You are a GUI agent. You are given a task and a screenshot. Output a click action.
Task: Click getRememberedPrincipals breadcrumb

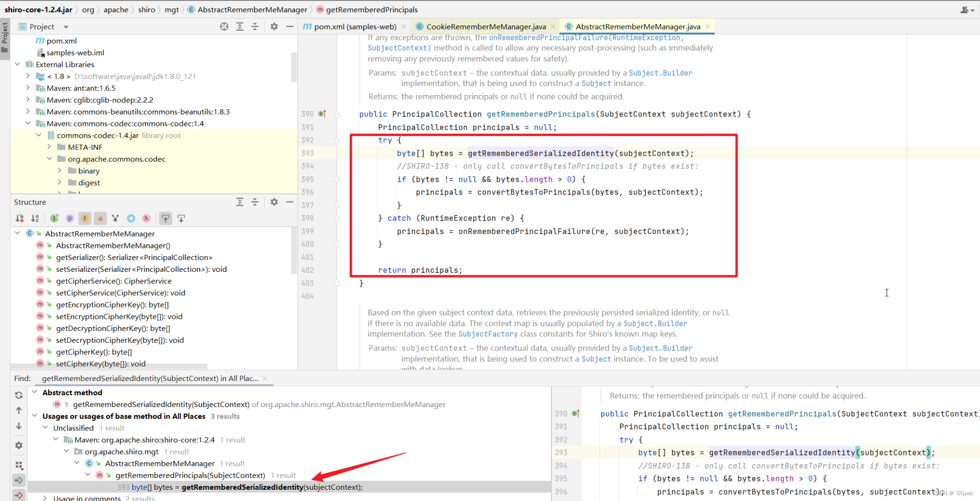click(367, 9)
